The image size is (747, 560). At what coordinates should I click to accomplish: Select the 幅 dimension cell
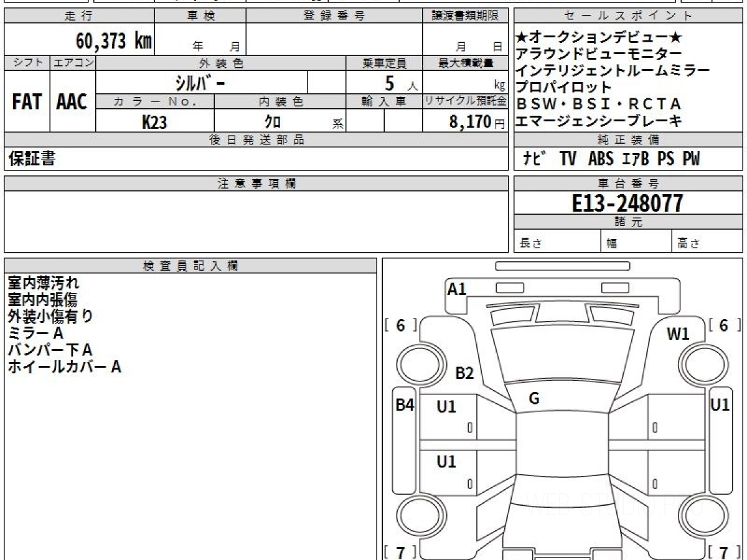(637, 241)
